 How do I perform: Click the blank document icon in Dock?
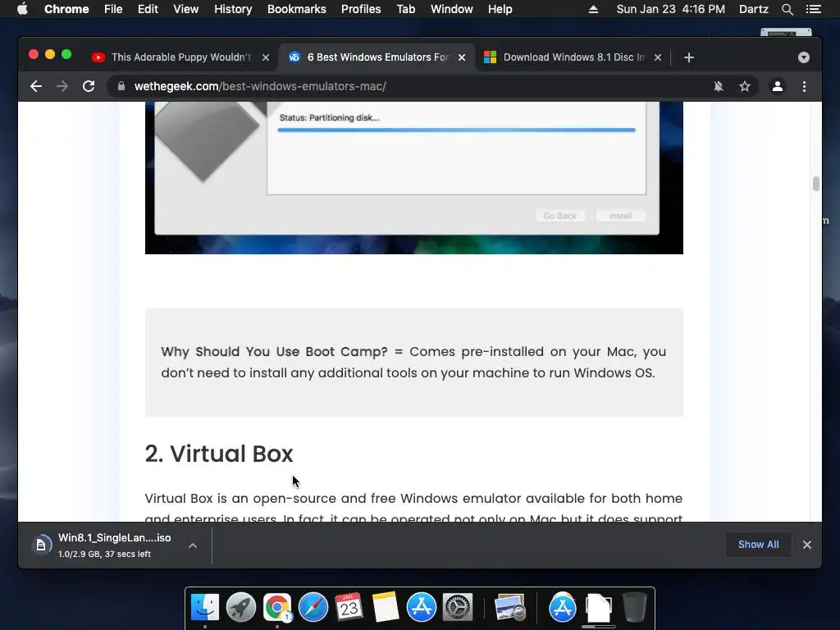[x=598, y=608]
